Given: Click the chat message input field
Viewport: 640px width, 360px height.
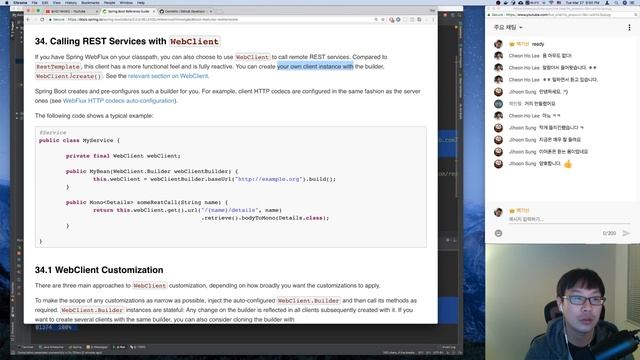Looking at the screenshot, I should point(569,219).
